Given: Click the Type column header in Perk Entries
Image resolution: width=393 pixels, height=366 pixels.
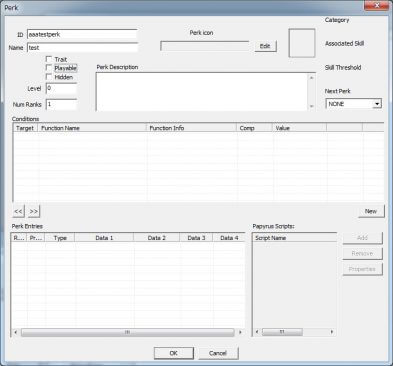Looking at the screenshot, I should coord(60,238).
